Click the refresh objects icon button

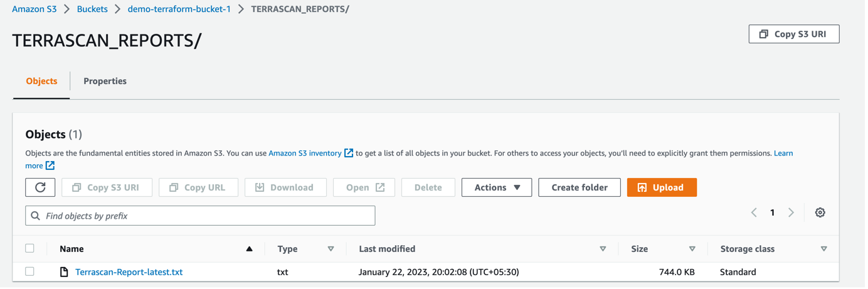coord(40,188)
